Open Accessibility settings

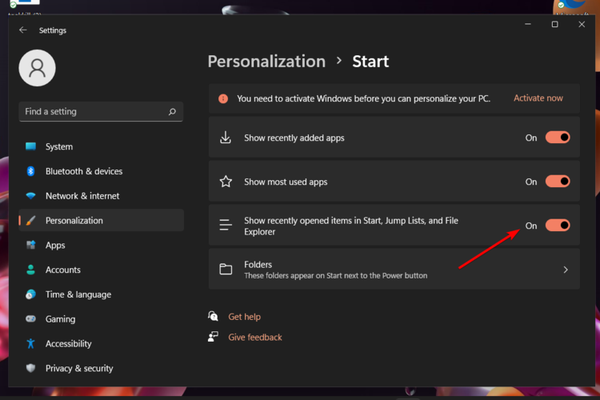[x=101, y=343]
